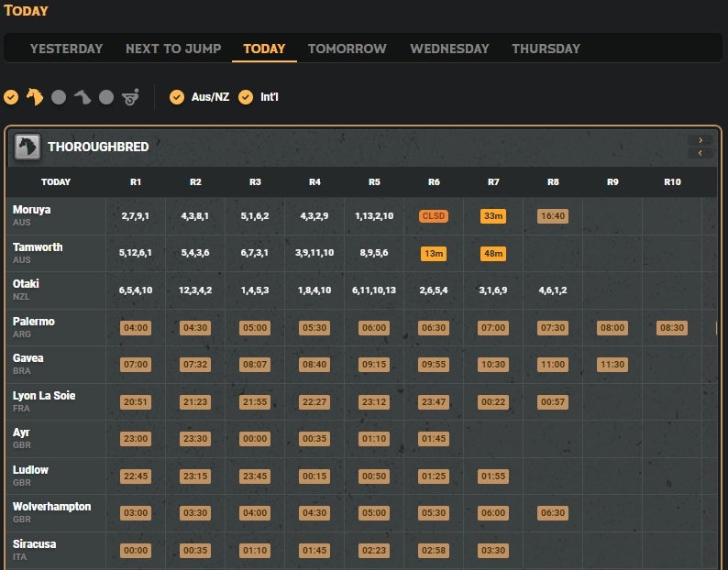Open the Wednesday tab
728x570 pixels.
pos(449,49)
